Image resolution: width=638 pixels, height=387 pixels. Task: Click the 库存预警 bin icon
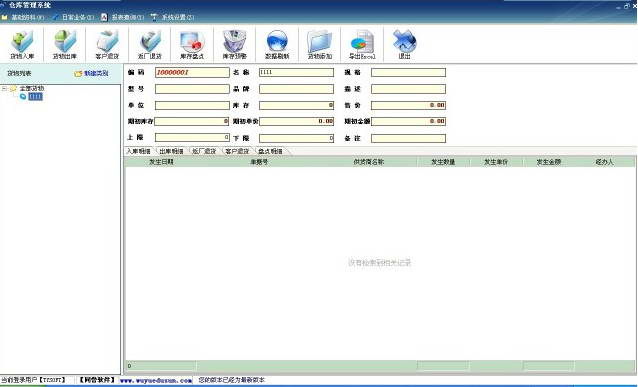(235, 44)
